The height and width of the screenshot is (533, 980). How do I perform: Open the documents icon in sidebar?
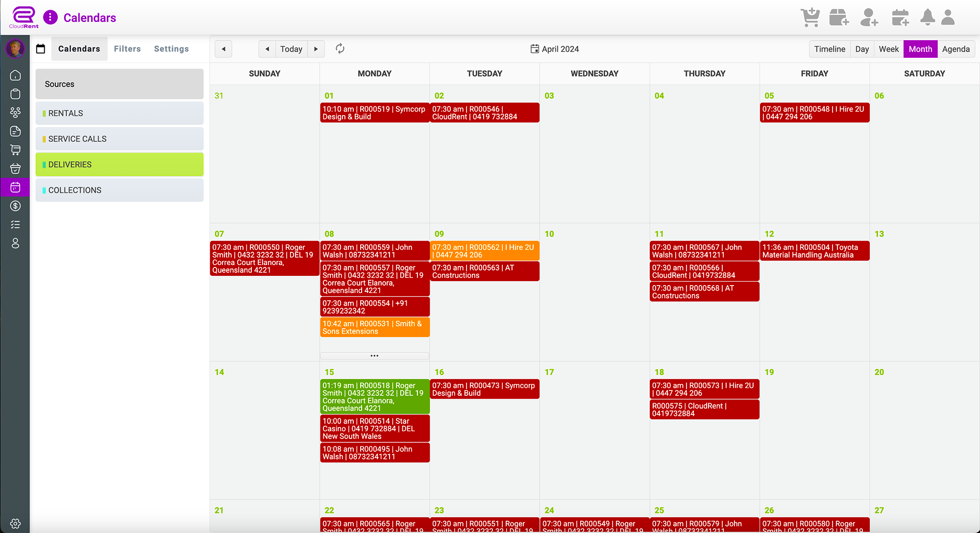pos(15,131)
